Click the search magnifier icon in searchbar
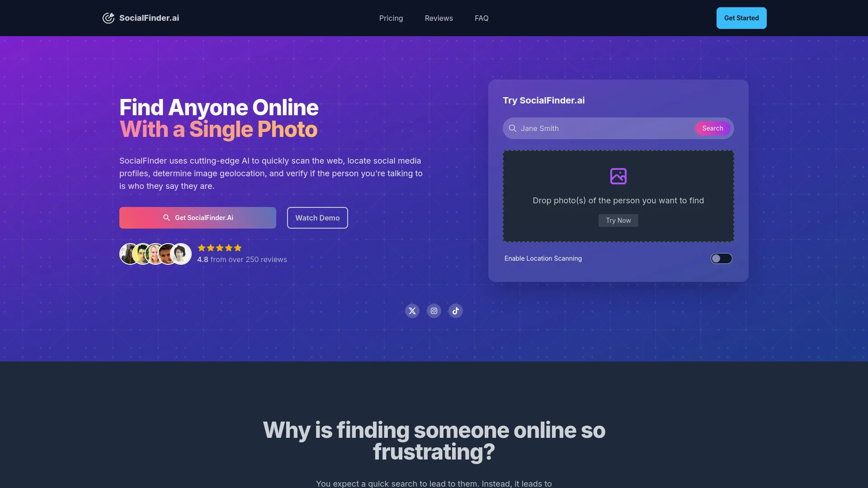This screenshot has width=868, height=488. [512, 128]
